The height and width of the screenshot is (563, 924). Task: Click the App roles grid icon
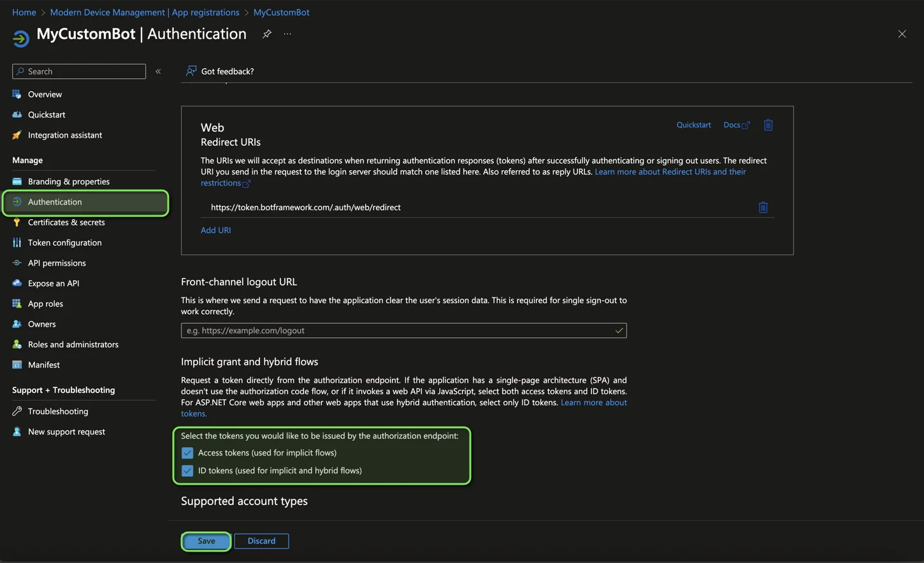click(x=17, y=304)
